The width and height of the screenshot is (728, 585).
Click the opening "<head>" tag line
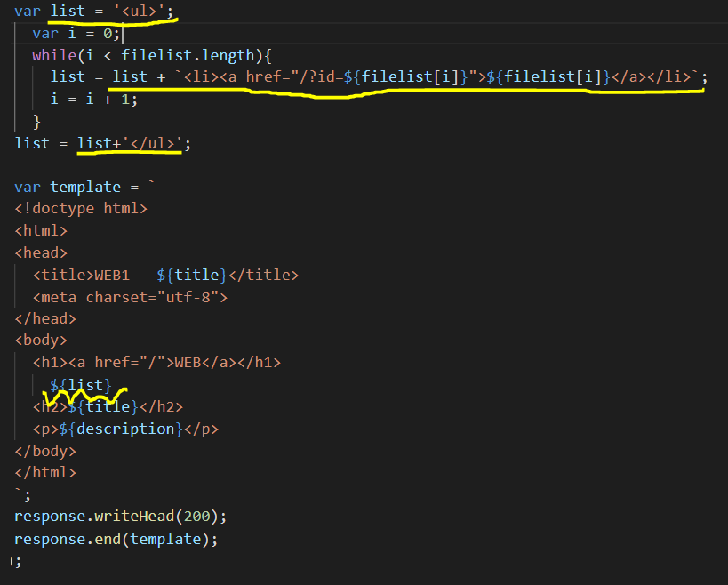coord(41,253)
